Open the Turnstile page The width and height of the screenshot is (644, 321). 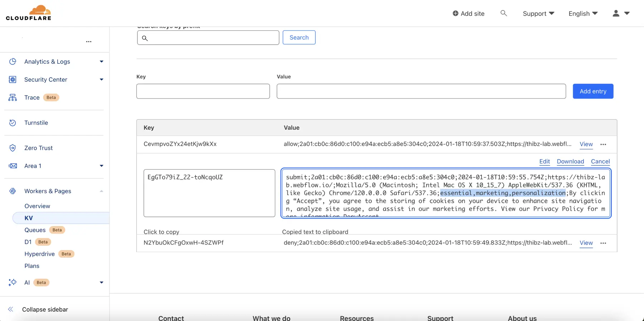[x=36, y=123]
